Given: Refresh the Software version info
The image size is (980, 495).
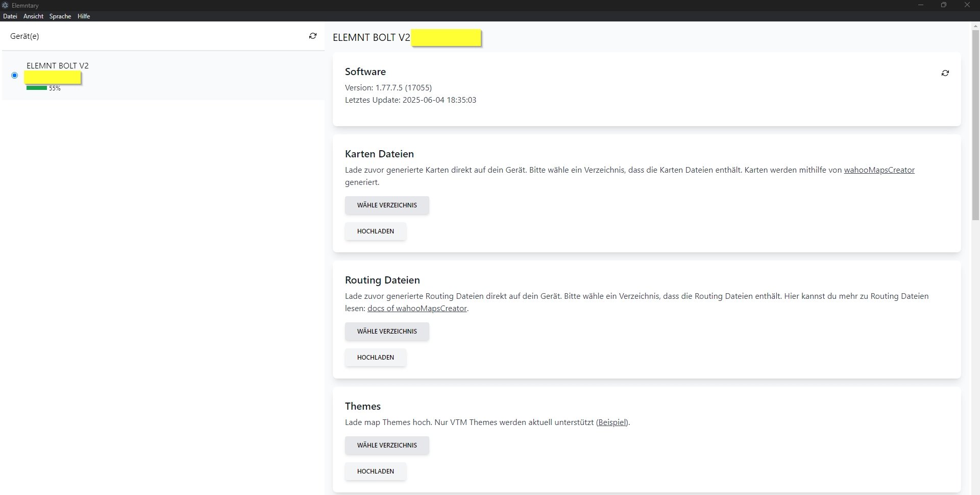Looking at the screenshot, I should [945, 73].
